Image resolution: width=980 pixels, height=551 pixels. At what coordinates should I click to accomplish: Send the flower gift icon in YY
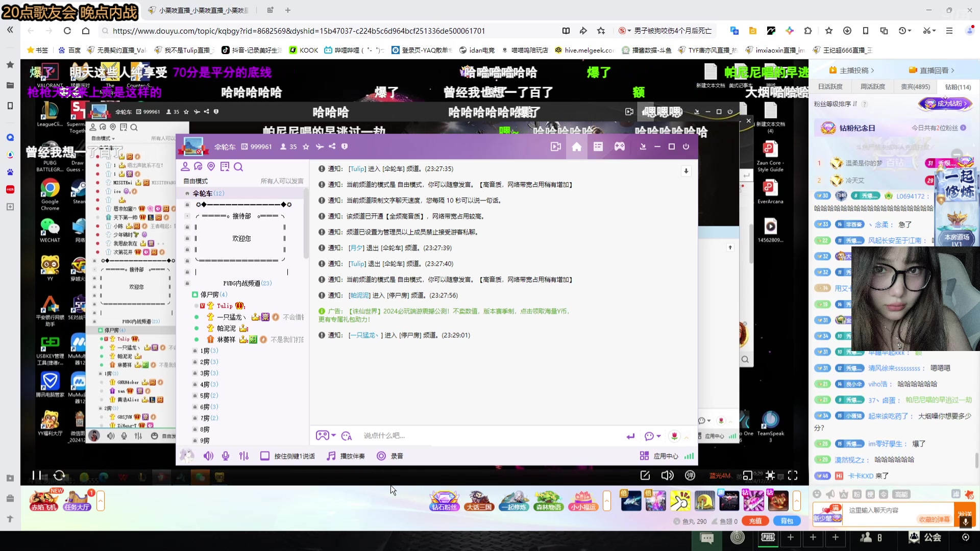pyautogui.click(x=674, y=436)
